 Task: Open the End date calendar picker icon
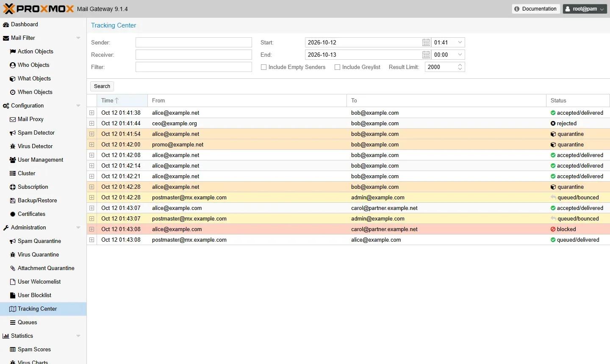[426, 55]
